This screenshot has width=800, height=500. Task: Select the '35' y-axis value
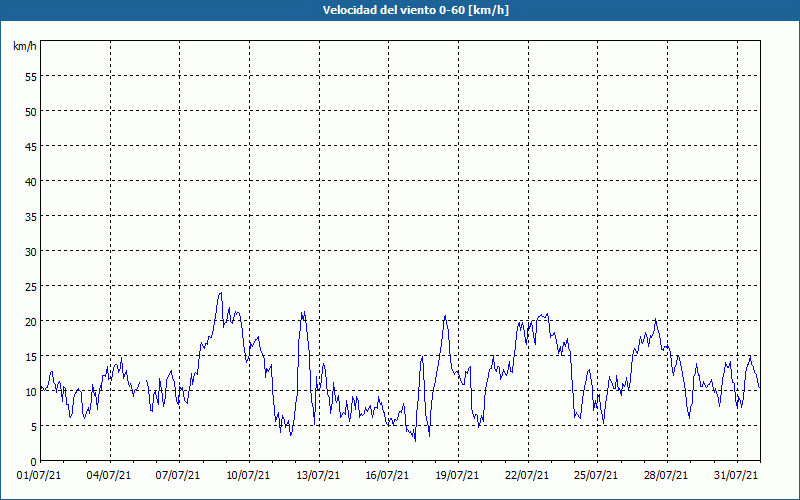[x=31, y=216]
